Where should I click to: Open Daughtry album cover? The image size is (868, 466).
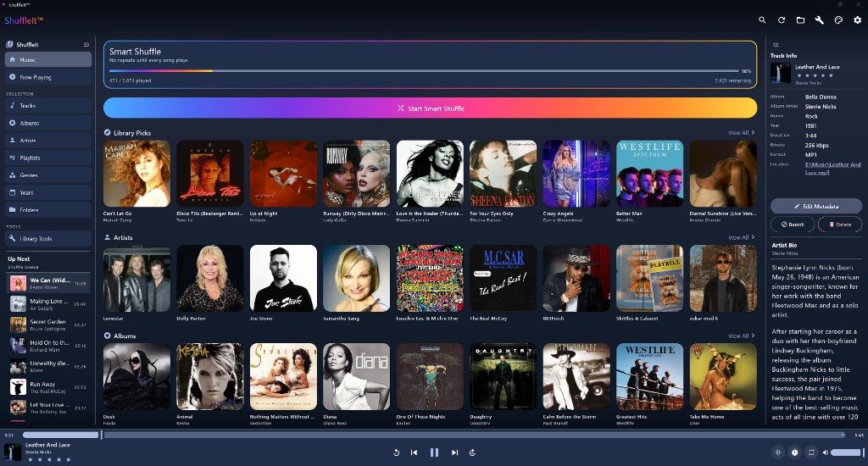(x=503, y=376)
